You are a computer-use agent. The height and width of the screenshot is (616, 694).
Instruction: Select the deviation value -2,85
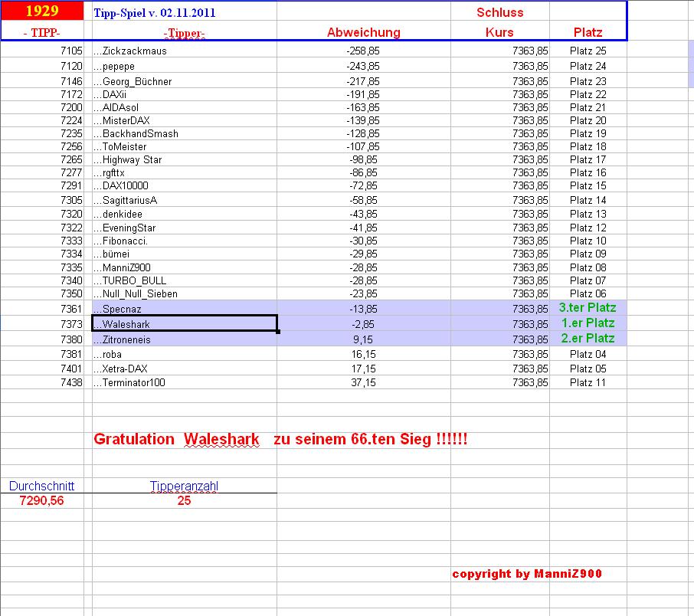[363, 324]
